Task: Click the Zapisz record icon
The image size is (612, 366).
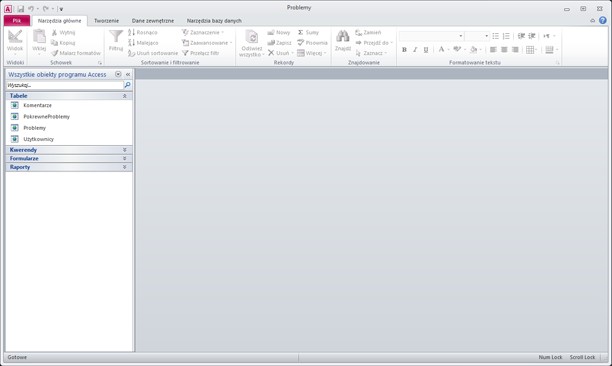Action: (x=271, y=43)
